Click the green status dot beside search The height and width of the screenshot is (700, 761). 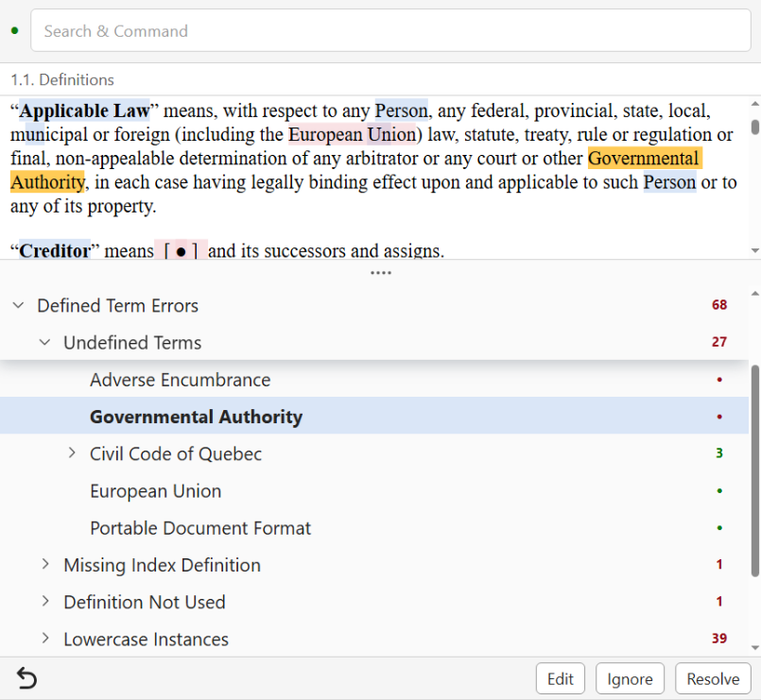coord(15,30)
